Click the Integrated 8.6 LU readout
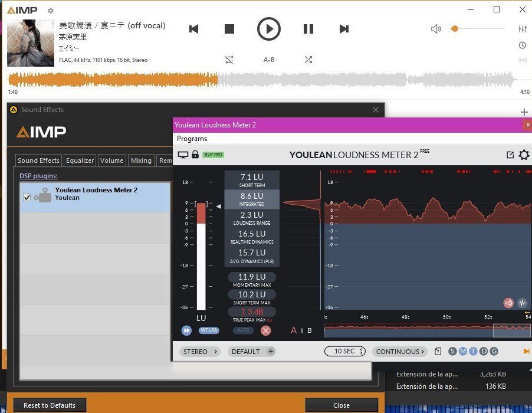This screenshot has height=413, width=532. (252, 199)
